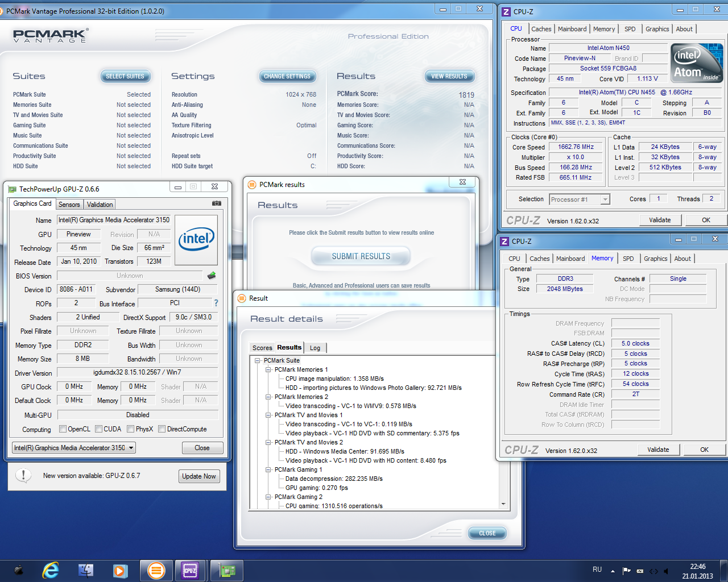The height and width of the screenshot is (582, 728).
Task: Click the 'HDD Suite target' settings row
Action: 244,166
